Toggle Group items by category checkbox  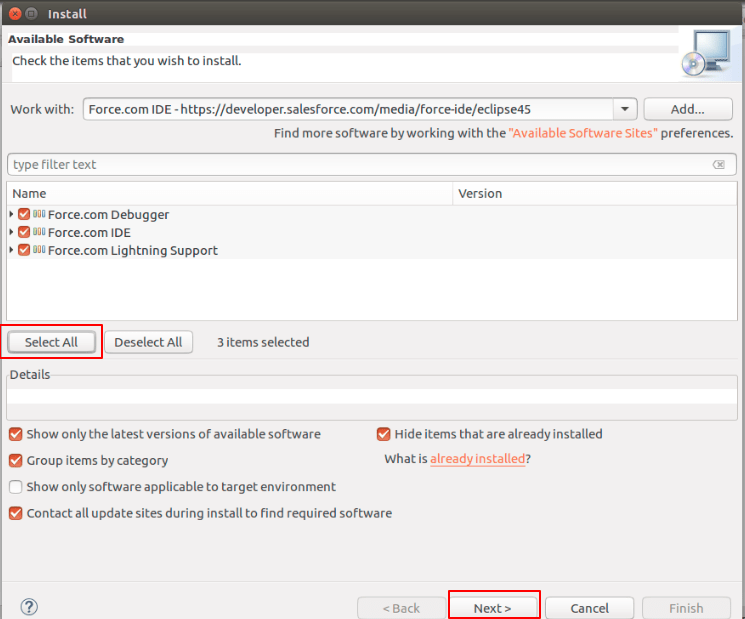coord(16,460)
